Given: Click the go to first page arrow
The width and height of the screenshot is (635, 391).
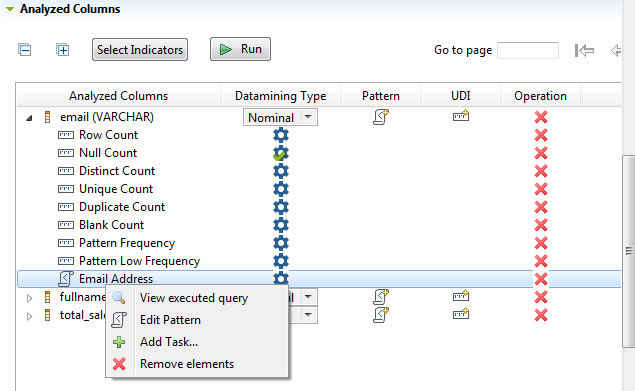Looking at the screenshot, I should [584, 50].
